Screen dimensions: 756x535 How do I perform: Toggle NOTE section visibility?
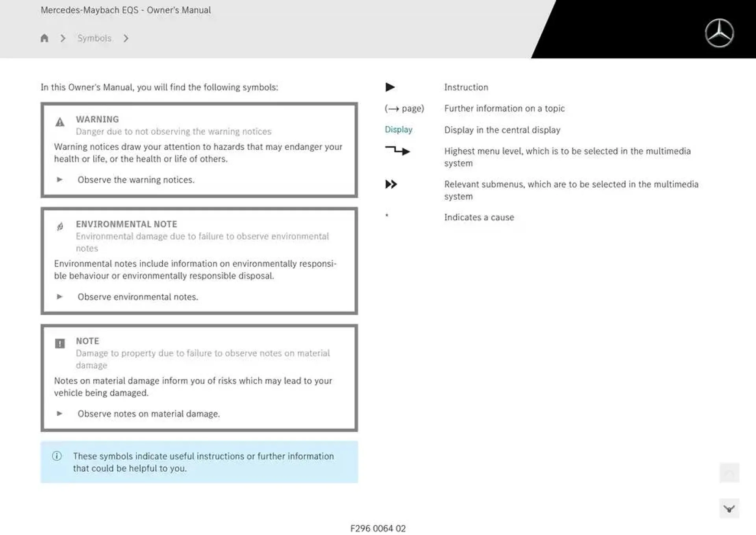click(59, 342)
